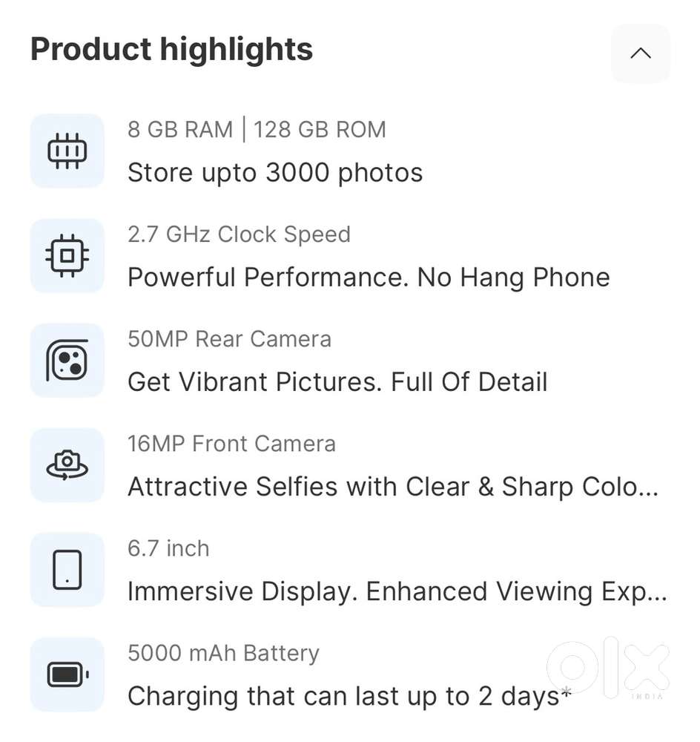Click the front camera selfie icon
Image resolution: width=700 pixels, height=742 pixels.
click(x=67, y=465)
